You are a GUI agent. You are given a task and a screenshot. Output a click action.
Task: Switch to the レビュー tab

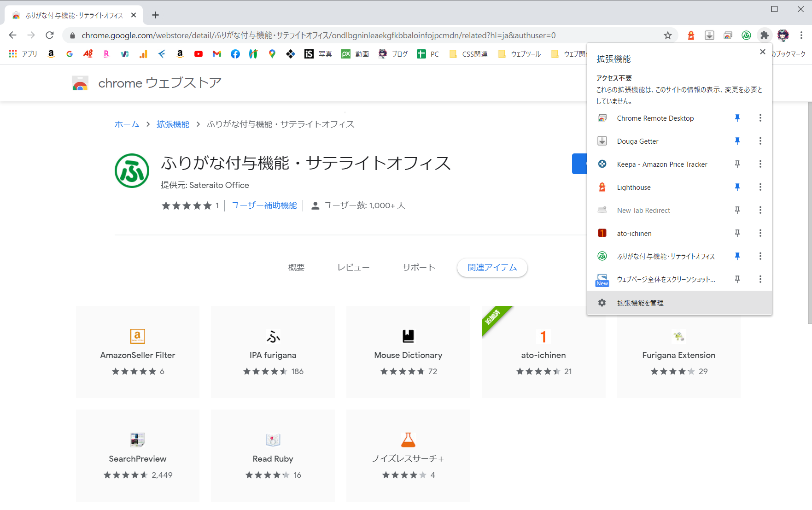[x=353, y=268]
